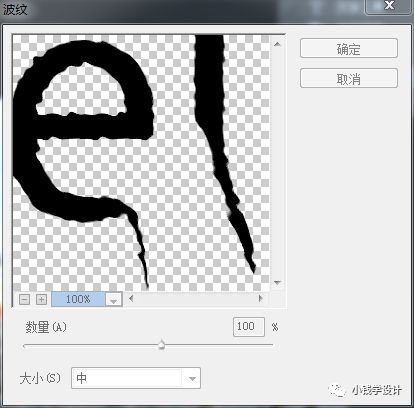Confirm the ripple filter with 确定
The width and height of the screenshot is (414, 408).
[x=349, y=48]
